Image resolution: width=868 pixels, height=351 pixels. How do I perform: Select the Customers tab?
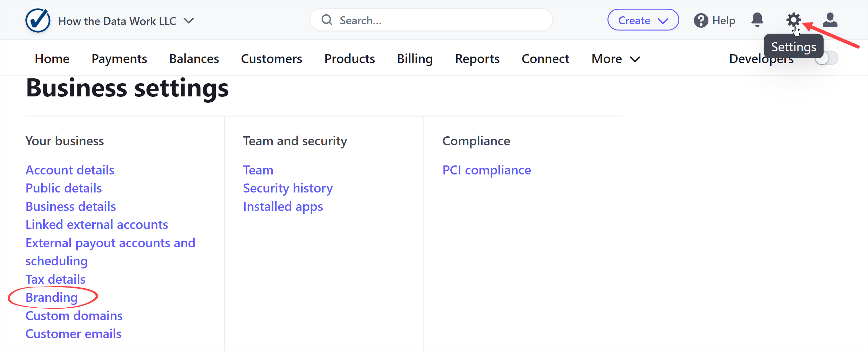click(x=272, y=59)
